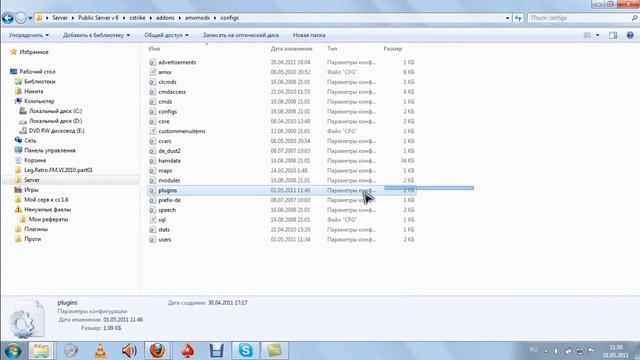
Task: Select the 'amxmodx' breadcrumb segment
Action: [x=197, y=18]
